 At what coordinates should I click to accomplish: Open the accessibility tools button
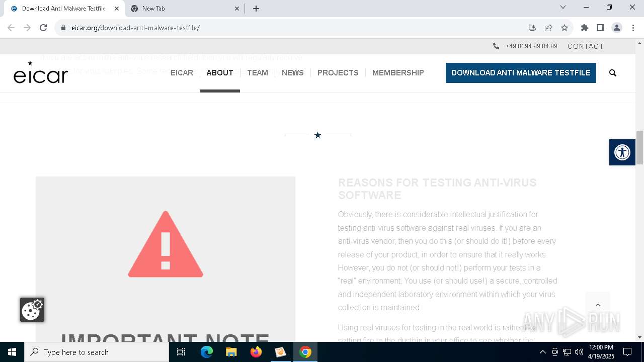coord(622,152)
